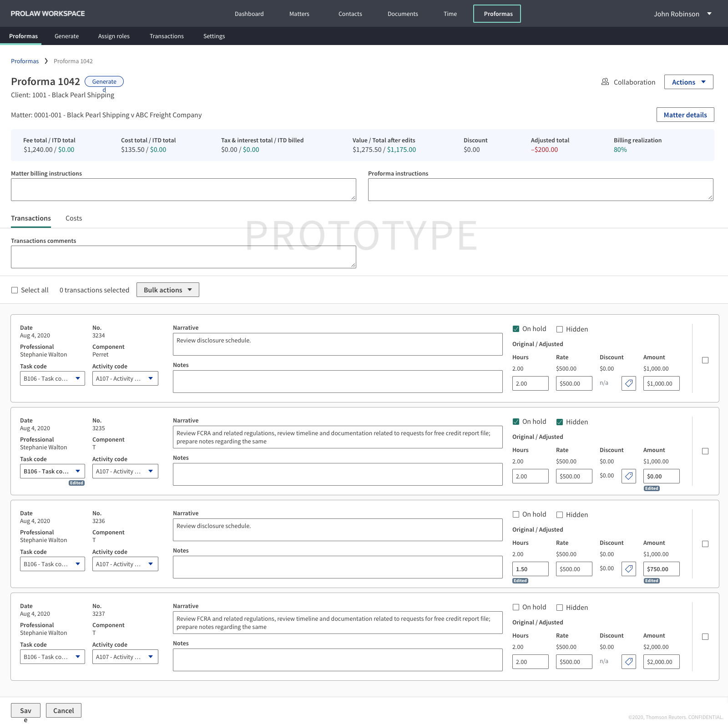This screenshot has height=724, width=728.
Task: Click the Generate button next to Proforma 1042
Action: point(104,81)
